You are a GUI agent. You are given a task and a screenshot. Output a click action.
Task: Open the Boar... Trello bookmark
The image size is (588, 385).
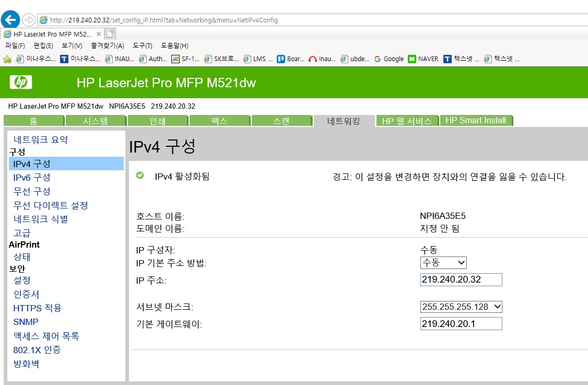point(291,59)
